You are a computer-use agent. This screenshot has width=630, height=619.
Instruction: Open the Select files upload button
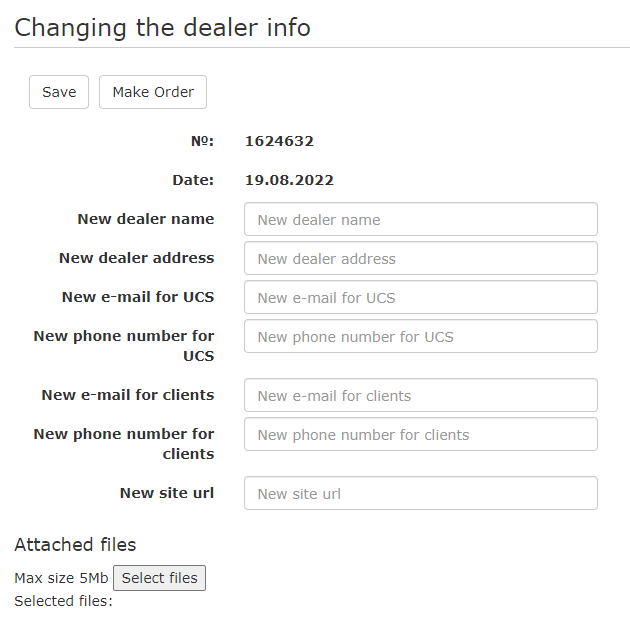click(159, 578)
